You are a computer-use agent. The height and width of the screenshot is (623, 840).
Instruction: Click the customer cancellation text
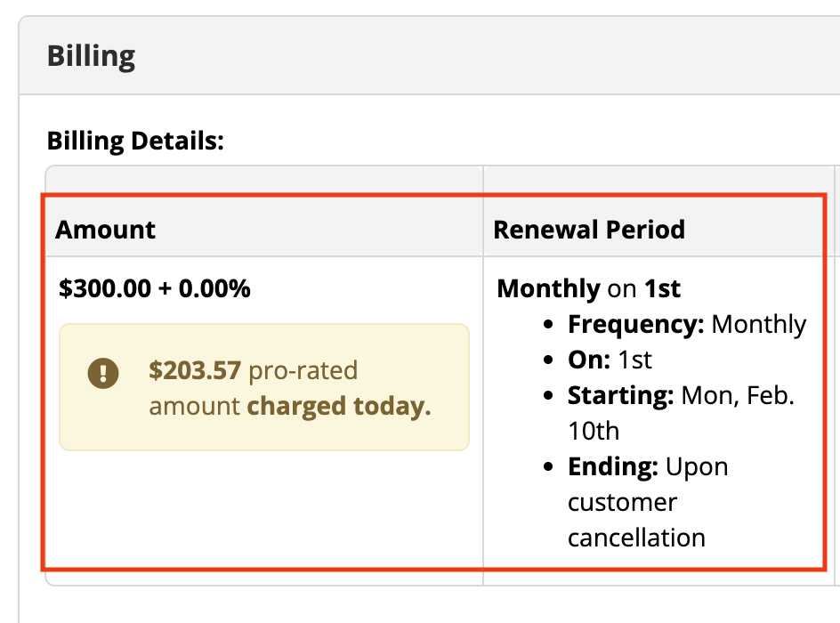point(636,520)
